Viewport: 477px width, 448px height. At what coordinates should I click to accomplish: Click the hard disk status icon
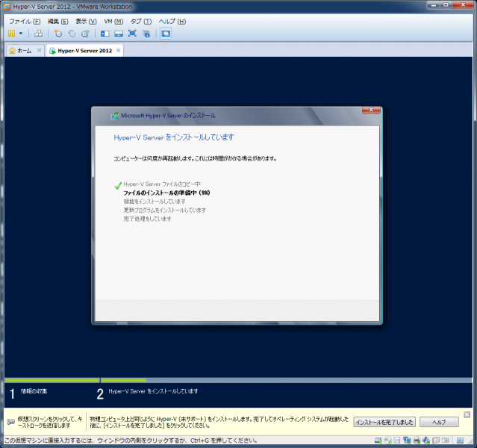[378, 441]
